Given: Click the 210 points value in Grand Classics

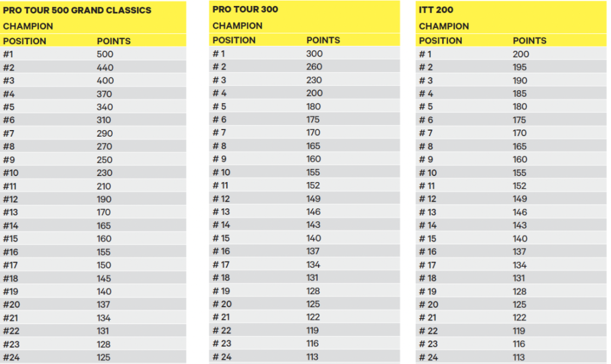Looking at the screenshot, I should (104, 186).
